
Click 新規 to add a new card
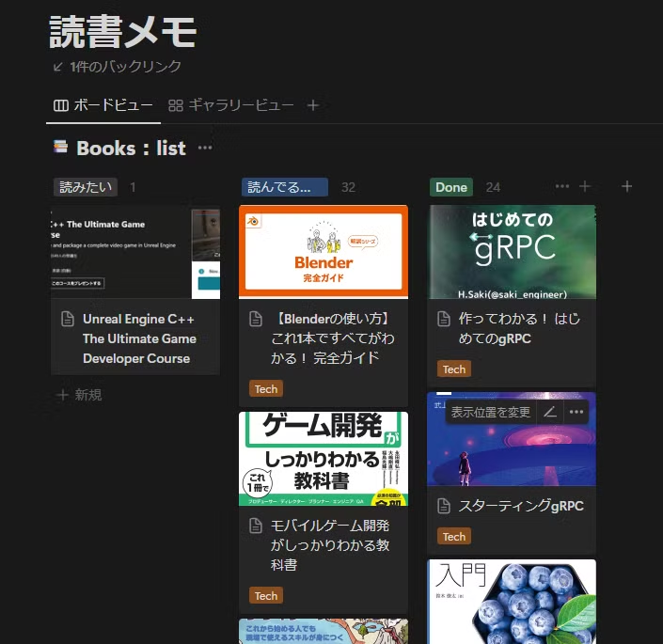tap(79, 395)
